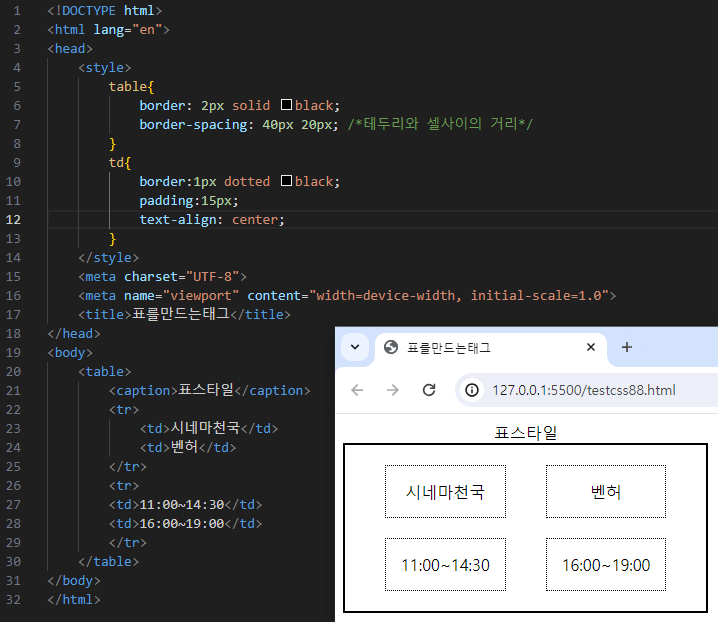Open a new browser tab with plus button
The width and height of the screenshot is (718, 622).
point(626,347)
